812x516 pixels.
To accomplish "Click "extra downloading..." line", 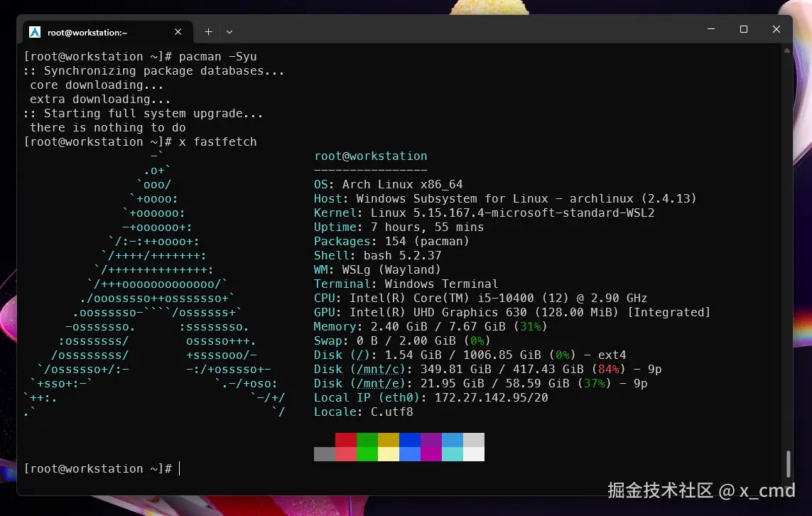I will (x=100, y=99).
